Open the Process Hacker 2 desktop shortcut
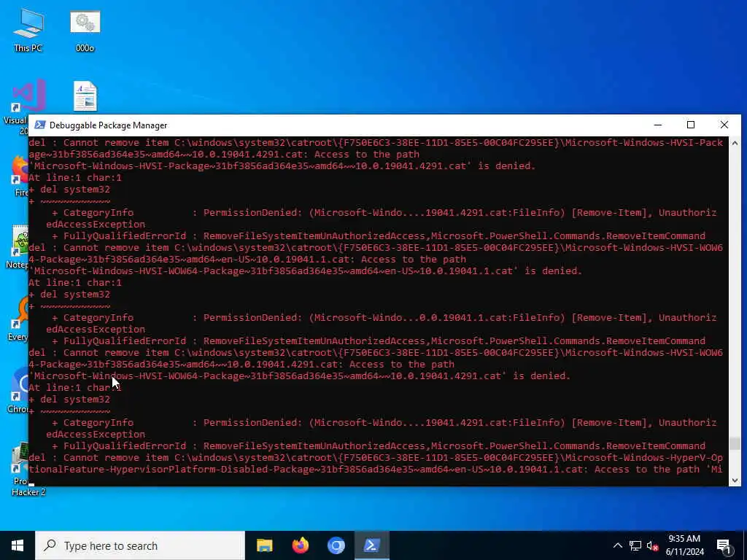Image resolution: width=747 pixels, height=560 pixels. [x=20, y=469]
